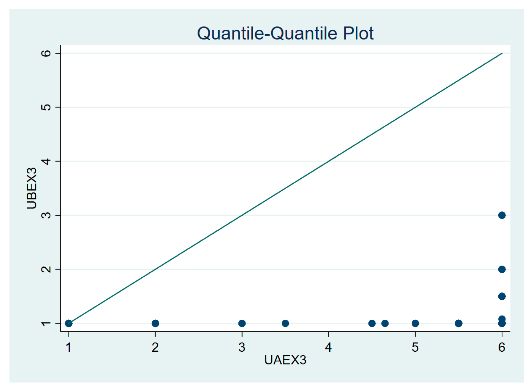Select the data point at UAEX3 value 3
Viewport: 532px width, 392px height.
point(242,323)
